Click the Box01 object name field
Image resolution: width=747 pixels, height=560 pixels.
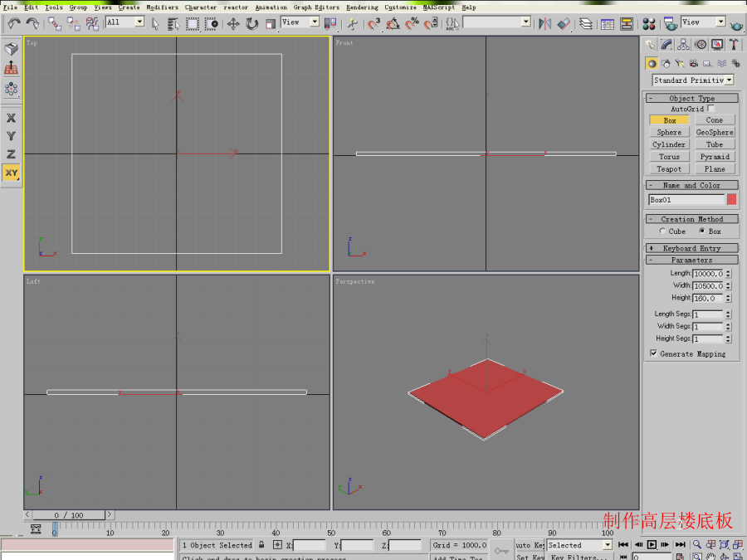[x=686, y=199]
